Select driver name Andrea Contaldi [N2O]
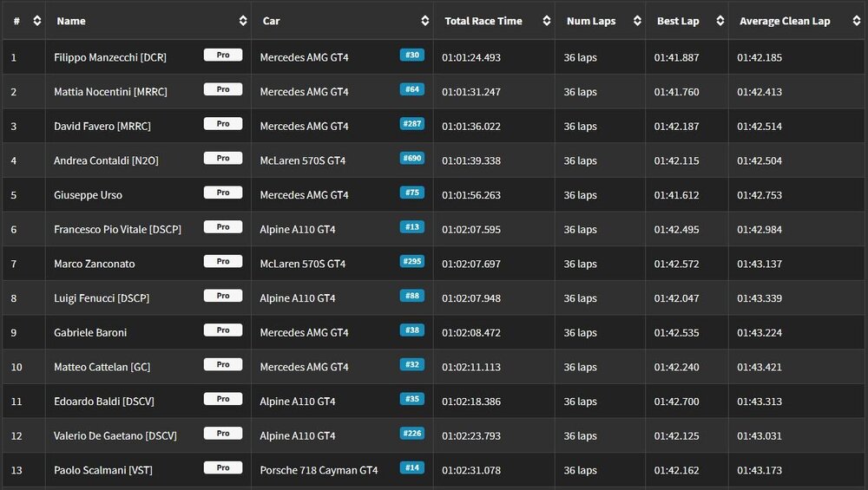Screen dimensions: 868x490 pos(106,161)
